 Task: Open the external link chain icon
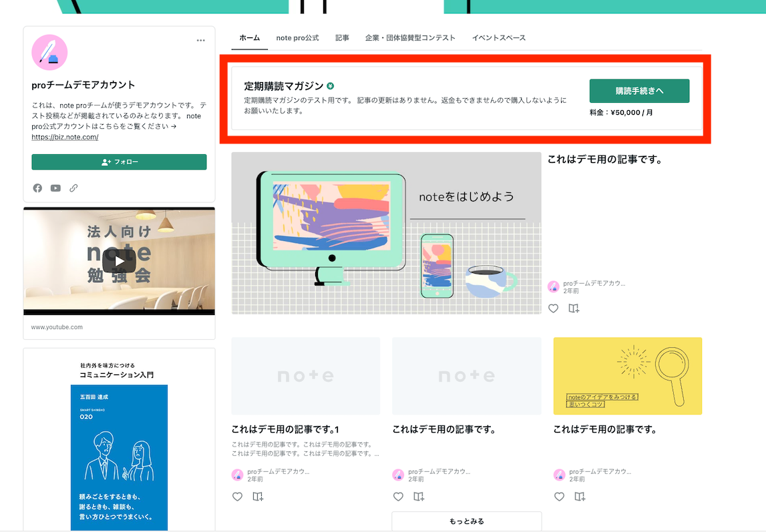tap(73, 188)
